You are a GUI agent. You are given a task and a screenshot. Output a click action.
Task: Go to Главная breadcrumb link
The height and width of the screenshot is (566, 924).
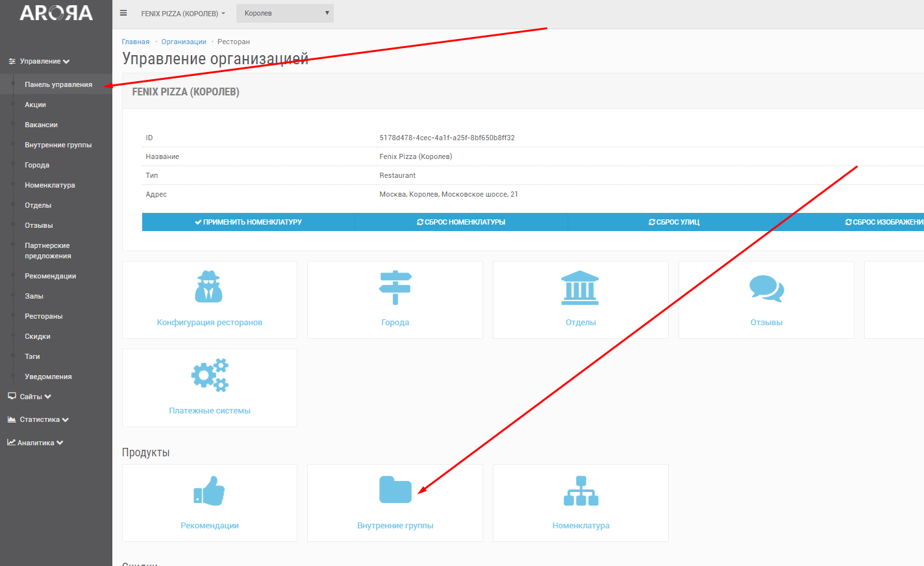point(136,42)
